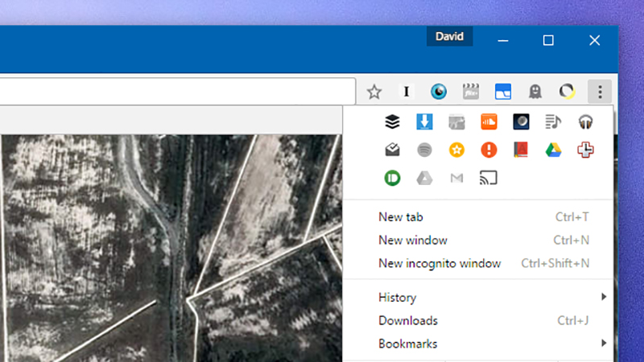Bookmark this page with the star icon
Image resolution: width=644 pixels, height=362 pixels.
(x=374, y=92)
